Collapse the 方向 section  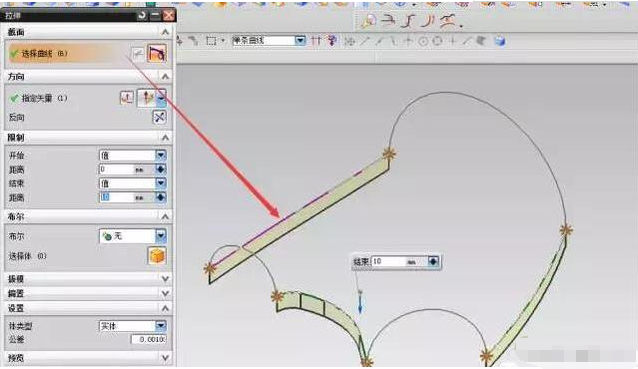165,76
